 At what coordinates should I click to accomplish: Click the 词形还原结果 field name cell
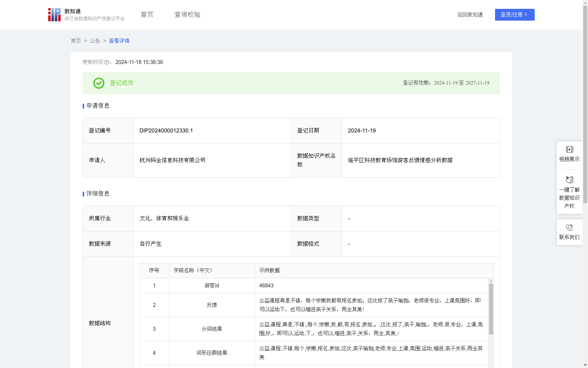[212, 353]
